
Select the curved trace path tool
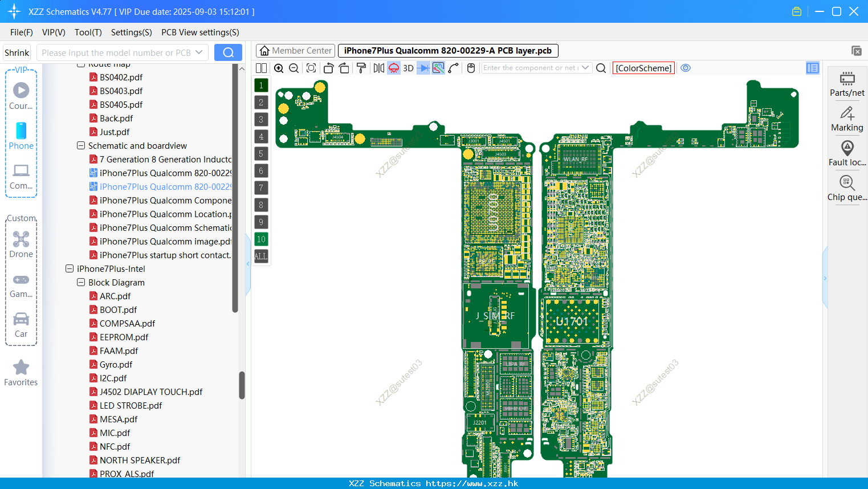click(454, 68)
